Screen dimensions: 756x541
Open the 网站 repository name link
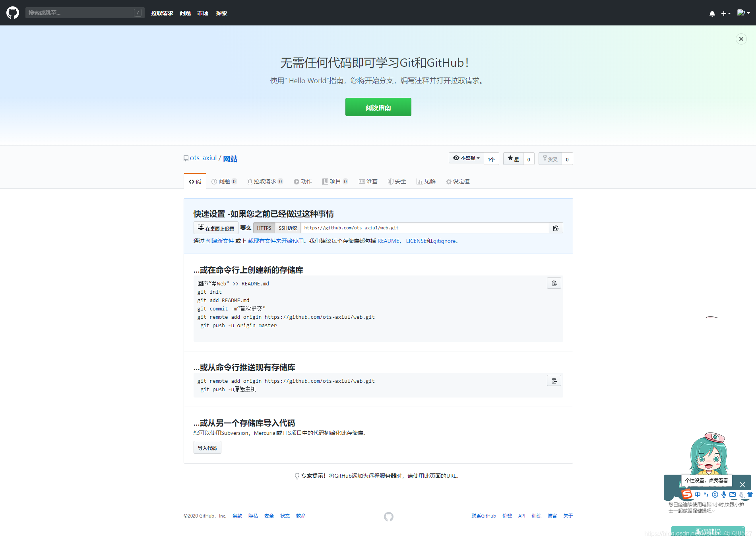click(230, 159)
